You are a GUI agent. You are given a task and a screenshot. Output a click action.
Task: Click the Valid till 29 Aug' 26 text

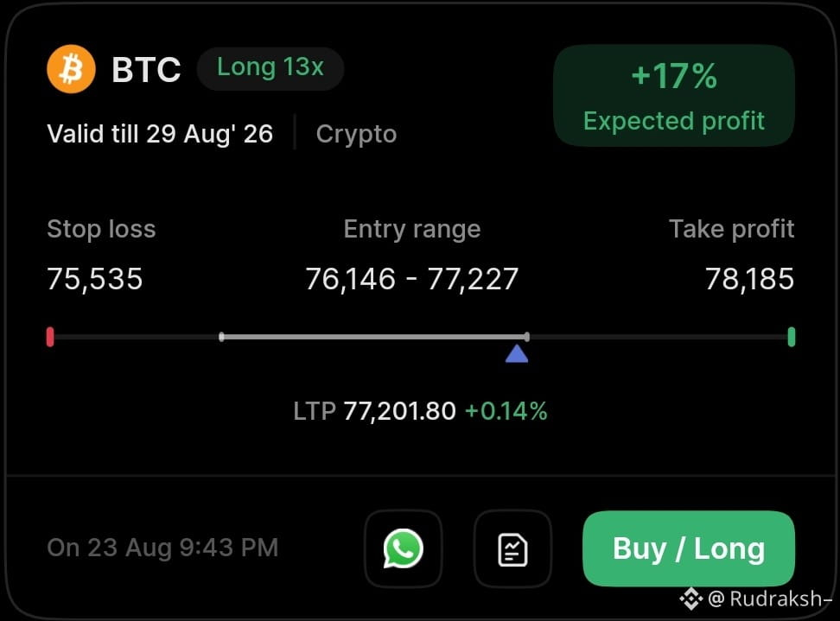(x=160, y=134)
